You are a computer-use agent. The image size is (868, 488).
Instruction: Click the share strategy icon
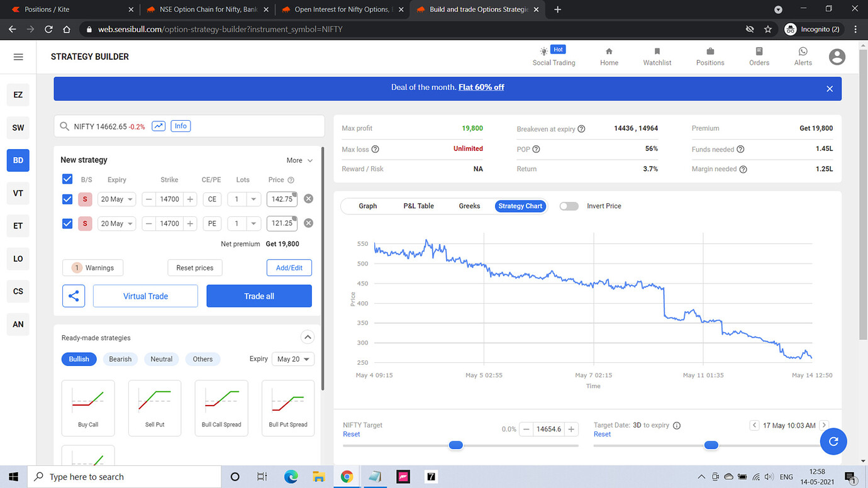[74, 296]
